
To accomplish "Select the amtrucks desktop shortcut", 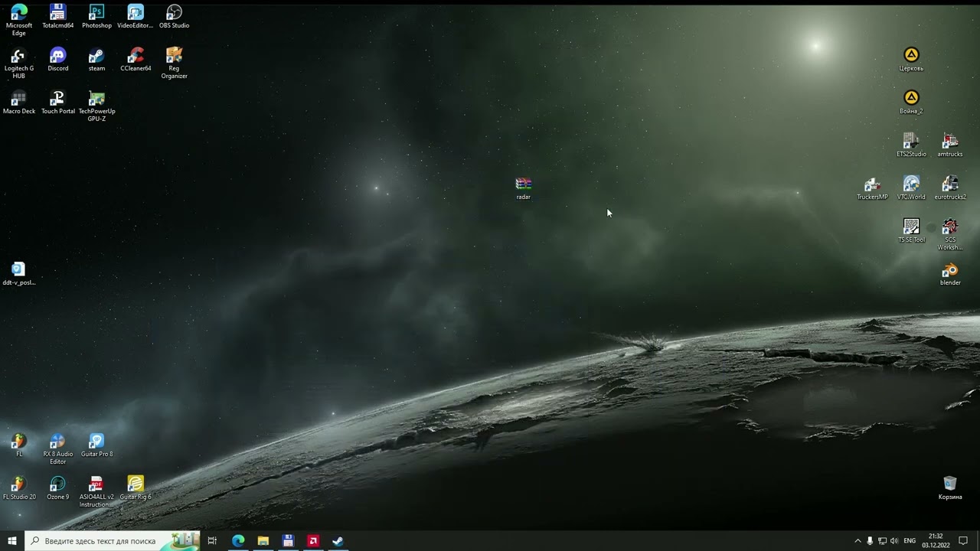I will tap(950, 145).
